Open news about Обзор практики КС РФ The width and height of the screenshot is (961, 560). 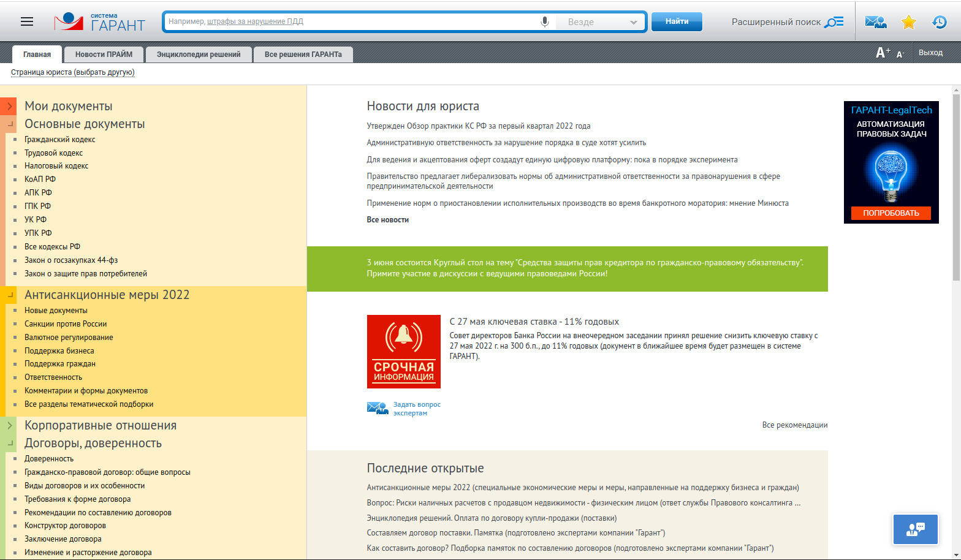[x=479, y=126]
